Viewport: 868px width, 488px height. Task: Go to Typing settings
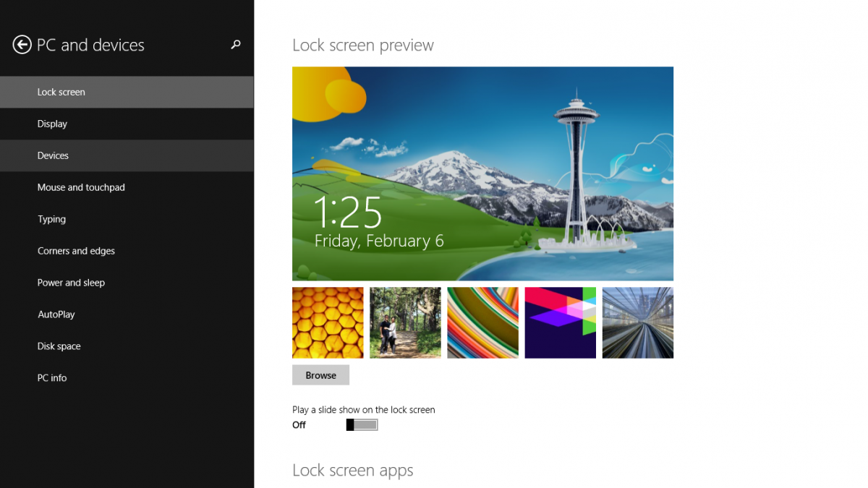tap(127, 219)
